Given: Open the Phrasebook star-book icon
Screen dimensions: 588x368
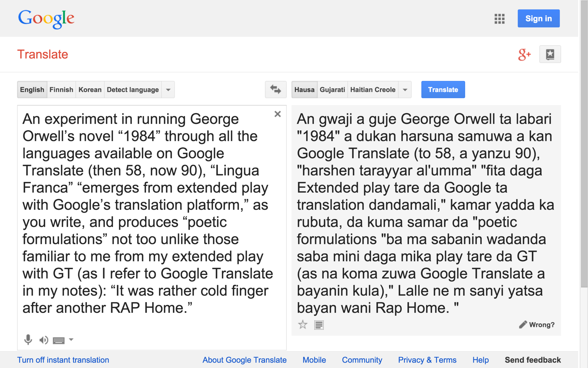Looking at the screenshot, I should click(550, 54).
